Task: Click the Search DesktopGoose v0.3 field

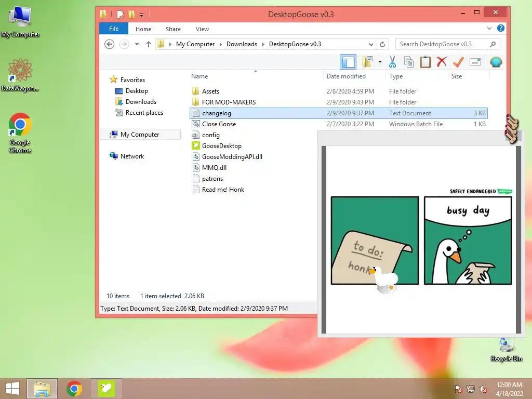Action: click(447, 44)
